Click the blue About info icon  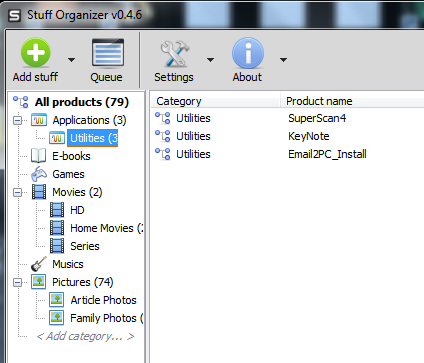(x=248, y=53)
